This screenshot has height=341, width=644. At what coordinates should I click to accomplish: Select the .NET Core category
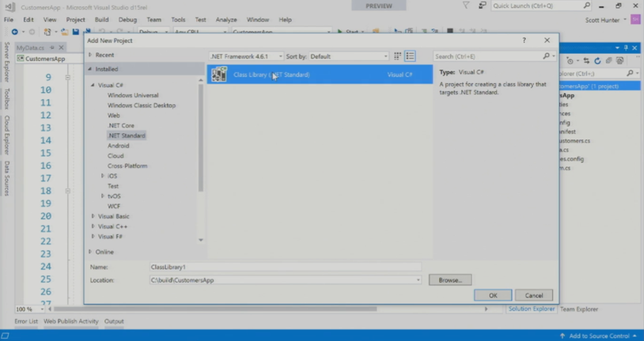click(121, 125)
